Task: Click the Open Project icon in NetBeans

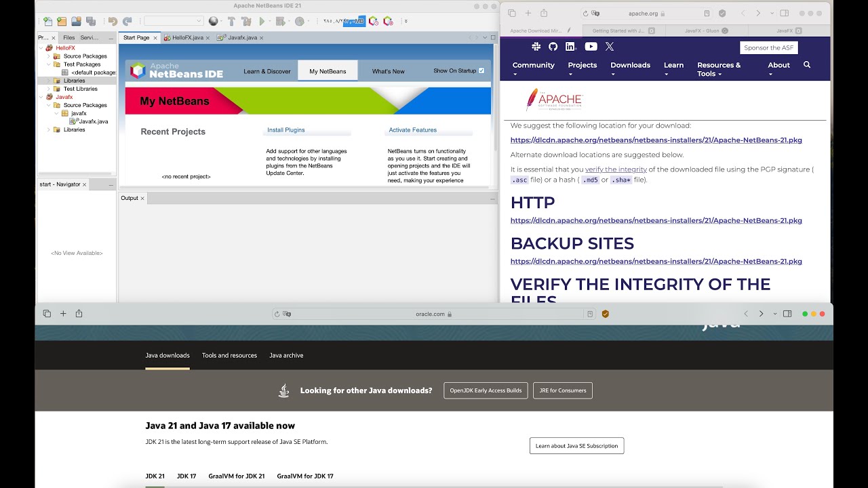Action: point(77,22)
